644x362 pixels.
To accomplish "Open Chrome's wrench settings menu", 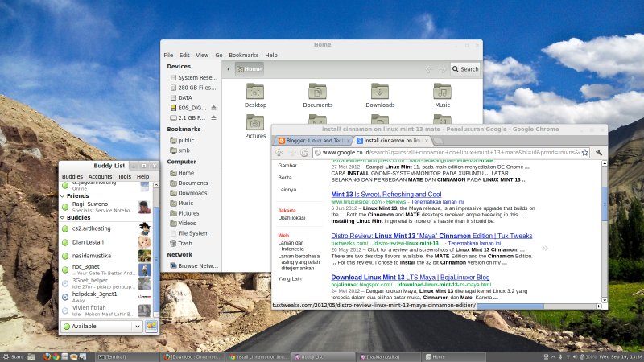I will (x=599, y=153).
